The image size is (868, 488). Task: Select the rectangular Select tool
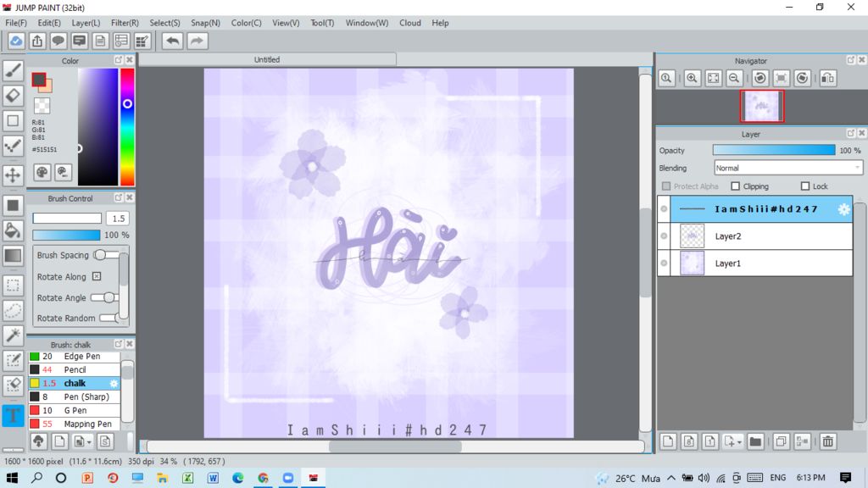point(13,286)
